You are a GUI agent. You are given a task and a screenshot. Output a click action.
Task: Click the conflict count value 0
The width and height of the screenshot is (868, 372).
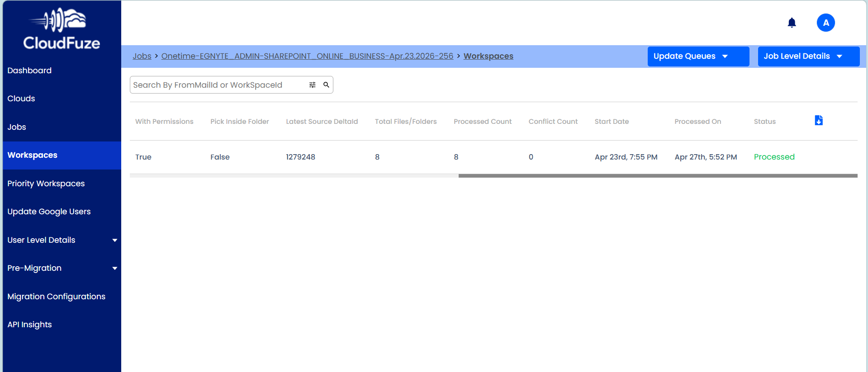pos(531,157)
